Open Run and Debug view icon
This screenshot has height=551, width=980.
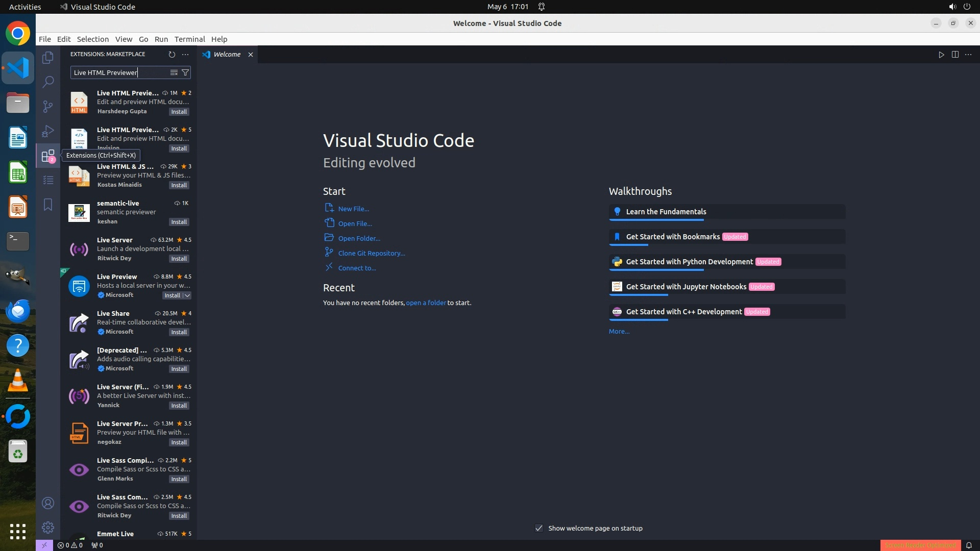[48, 131]
